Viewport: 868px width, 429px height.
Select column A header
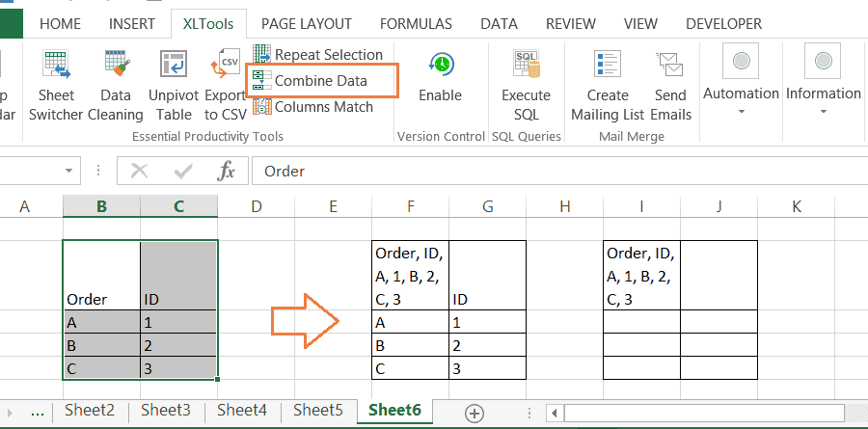[x=24, y=207]
